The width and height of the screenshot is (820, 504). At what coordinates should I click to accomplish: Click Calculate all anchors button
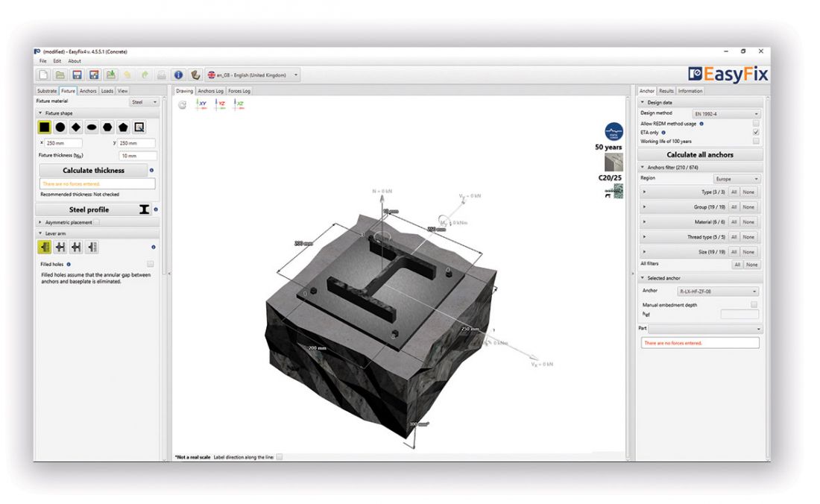pyautogui.click(x=700, y=155)
